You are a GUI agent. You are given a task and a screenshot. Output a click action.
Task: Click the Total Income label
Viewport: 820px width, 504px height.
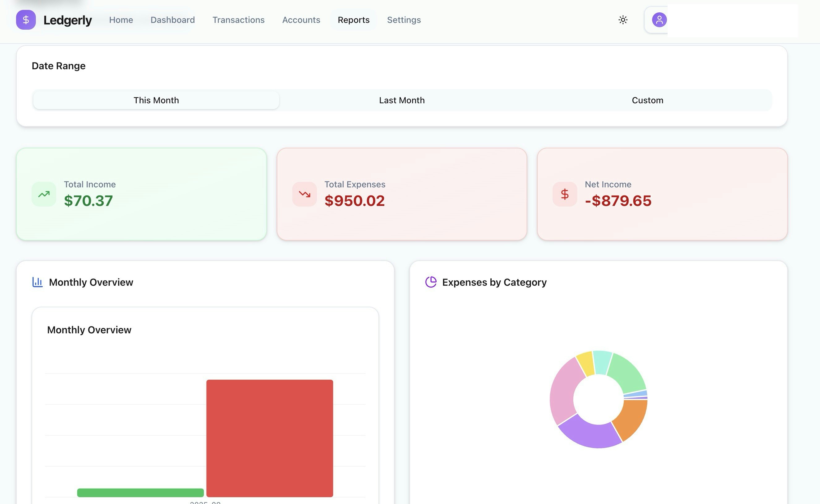pos(90,184)
